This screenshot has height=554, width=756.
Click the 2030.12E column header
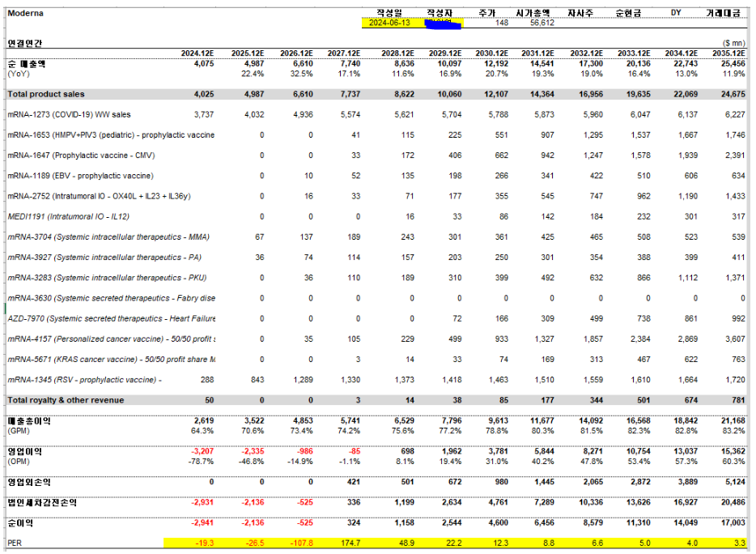(491, 53)
